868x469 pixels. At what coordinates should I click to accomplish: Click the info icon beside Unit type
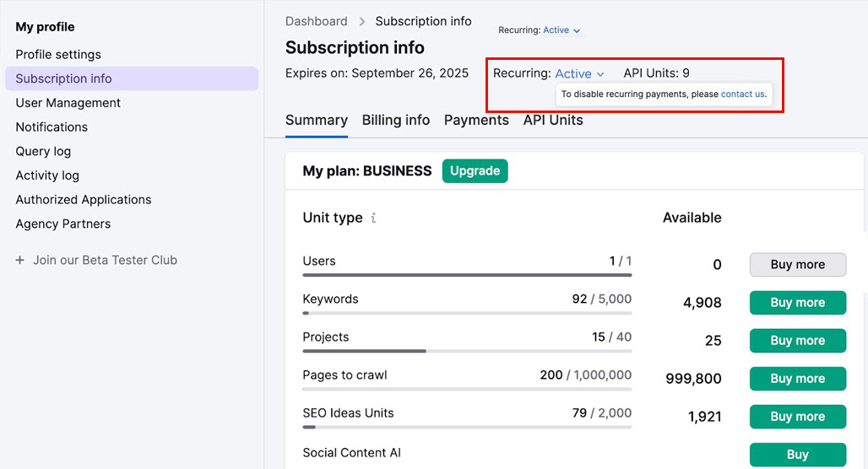point(374,218)
